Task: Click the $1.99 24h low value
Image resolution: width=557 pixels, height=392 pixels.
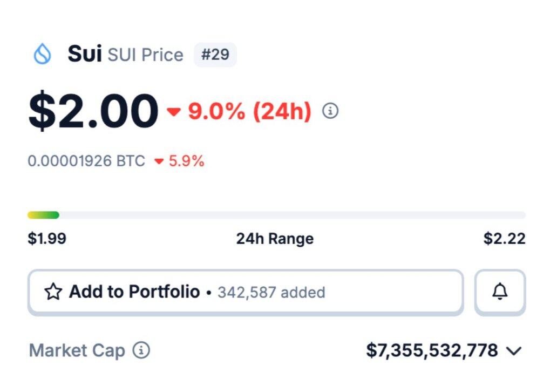Action: pyautogui.click(x=47, y=239)
